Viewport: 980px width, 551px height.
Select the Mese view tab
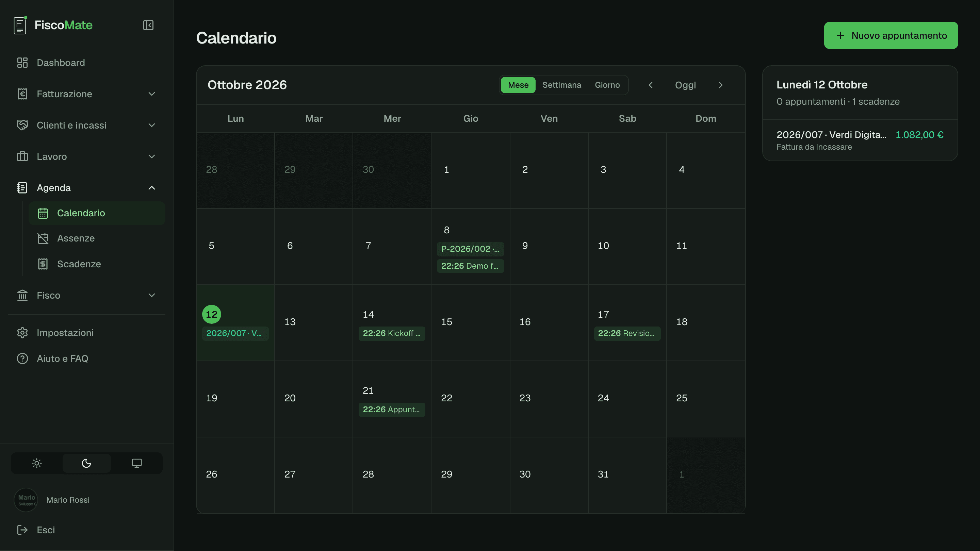click(518, 85)
